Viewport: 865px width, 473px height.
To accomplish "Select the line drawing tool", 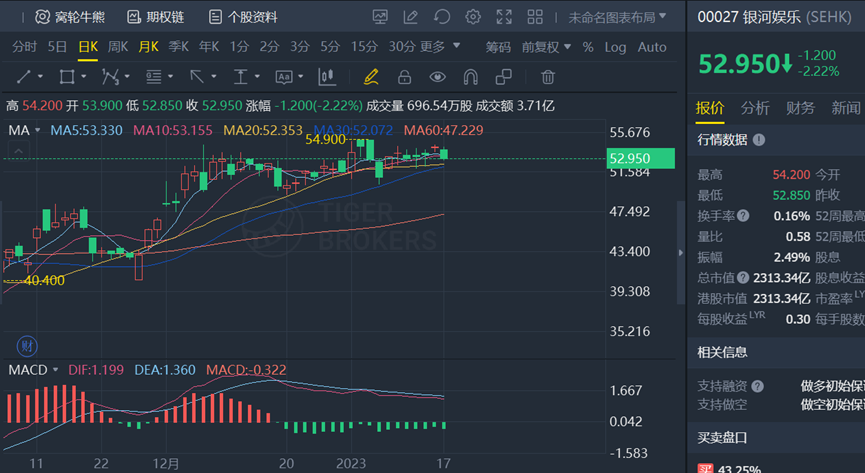I will (24, 77).
